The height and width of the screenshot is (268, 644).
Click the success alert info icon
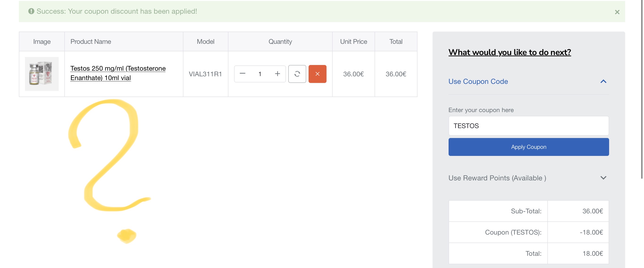coord(31,11)
